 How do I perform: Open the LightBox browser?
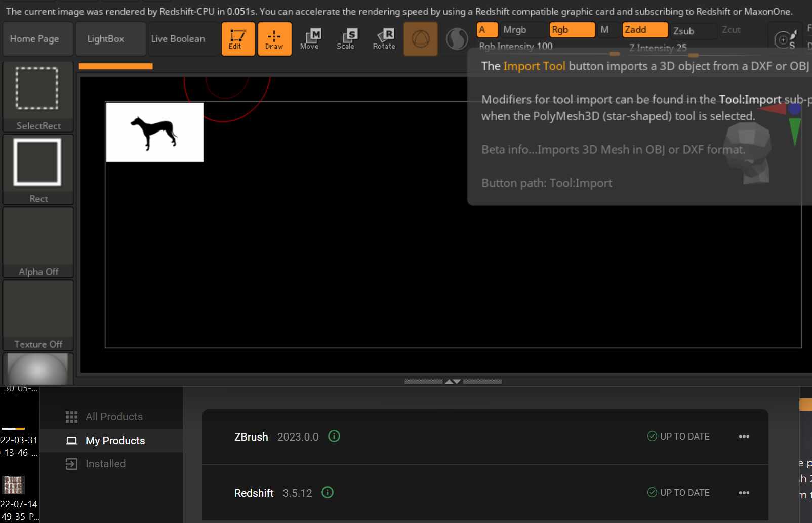105,39
